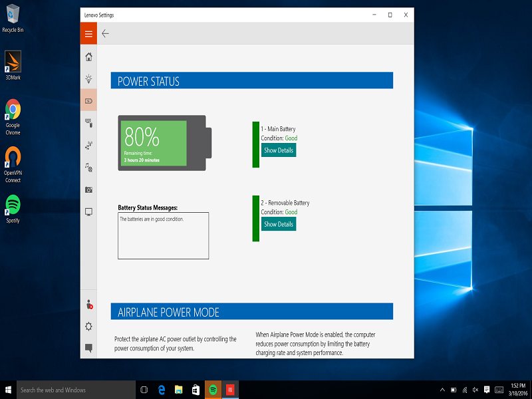Show Details for the Main Battery
This screenshot has width=532, height=399.
tap(278, 150)
